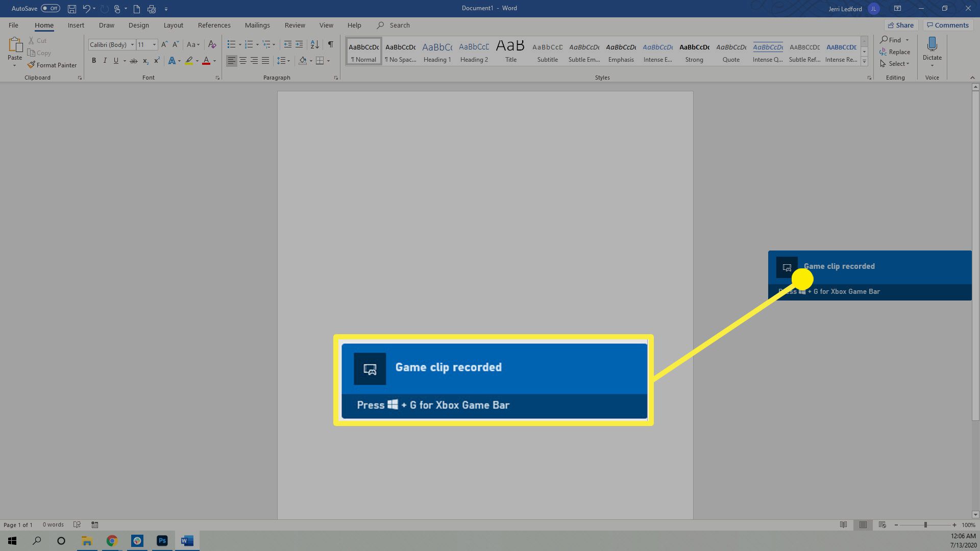Switch to the References tab
This screenshot has width=980, height=551.
click(x=214, y=25)
